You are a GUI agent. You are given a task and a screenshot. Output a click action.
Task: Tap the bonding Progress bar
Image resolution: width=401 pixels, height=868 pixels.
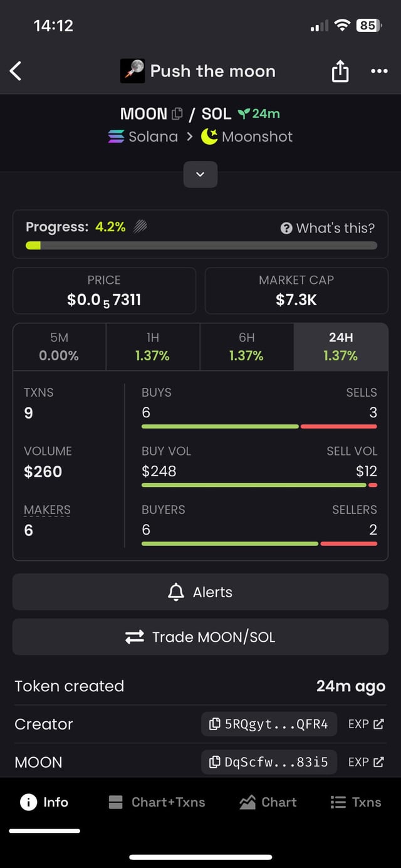pyautogui.click(x=200, y=245)
